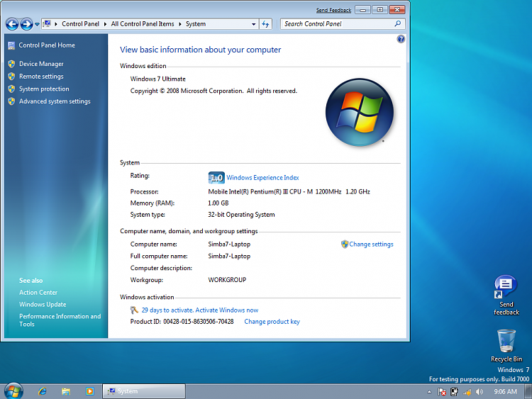Click the Product ID number text
This screenshot has height=399, width=532.
coord(199,322)
